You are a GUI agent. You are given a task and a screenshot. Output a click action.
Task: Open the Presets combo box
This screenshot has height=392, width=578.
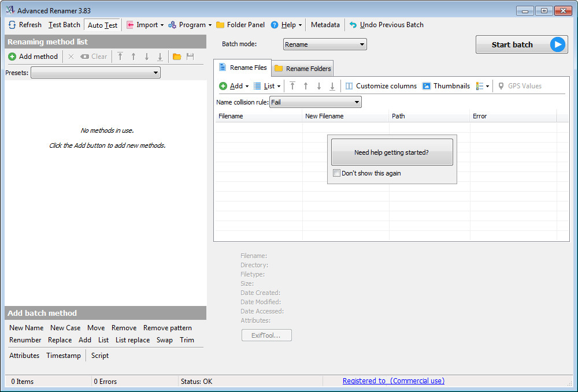point(95,73)
